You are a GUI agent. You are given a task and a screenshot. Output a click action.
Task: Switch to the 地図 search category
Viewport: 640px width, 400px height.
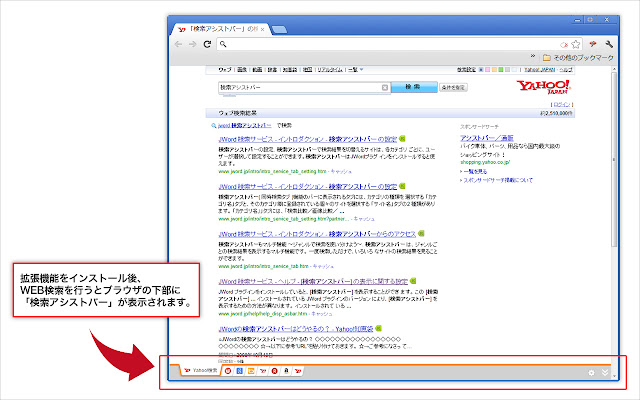(307, 70)
